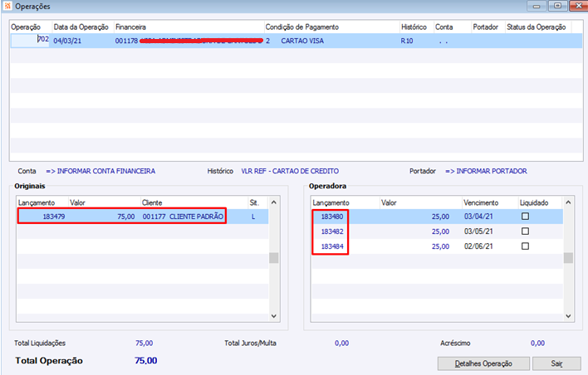
Task: Click VLR REF - CARTAO DE CREDITO text
Action: click(x=290, y=171)
